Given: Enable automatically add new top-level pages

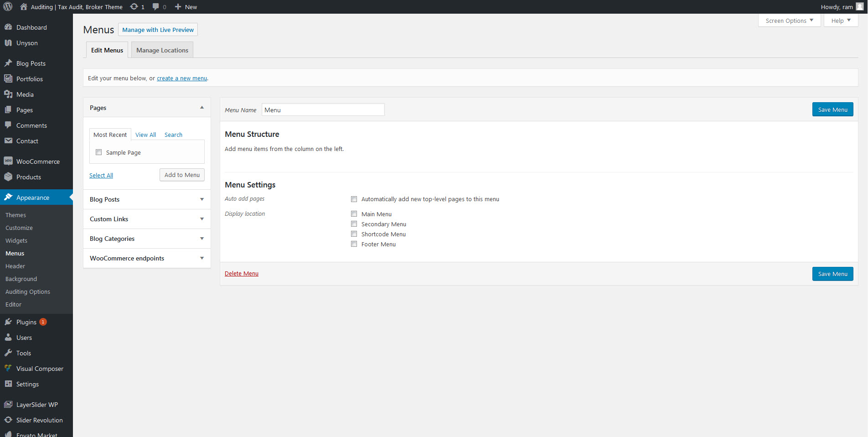Looking at the screenshot, I should pyautogui.click(x=354, y=199).
